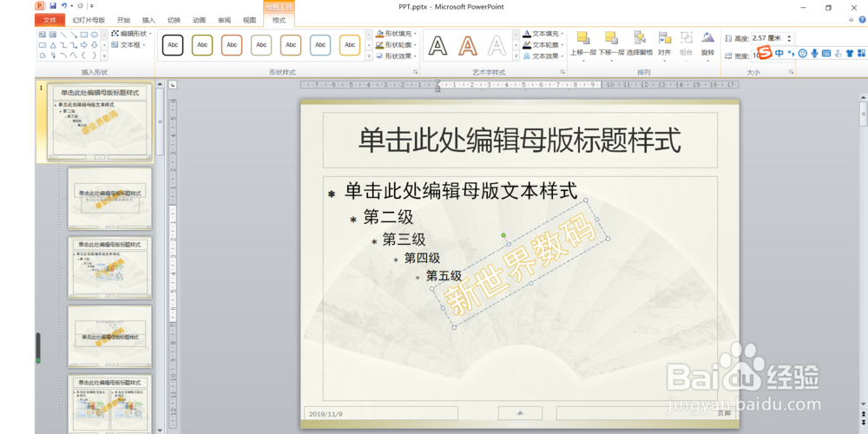Select the triangle shape in shapes gallery
Viewport: 868px width, 434px height.
pyautogui.click(x=53, y=45)
